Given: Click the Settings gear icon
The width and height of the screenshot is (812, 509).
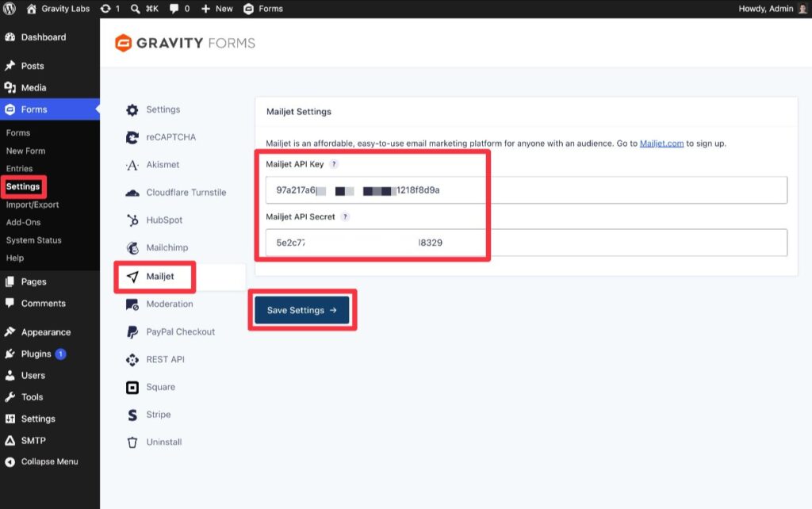Looking at the screenshot, I should click(132, 109).
